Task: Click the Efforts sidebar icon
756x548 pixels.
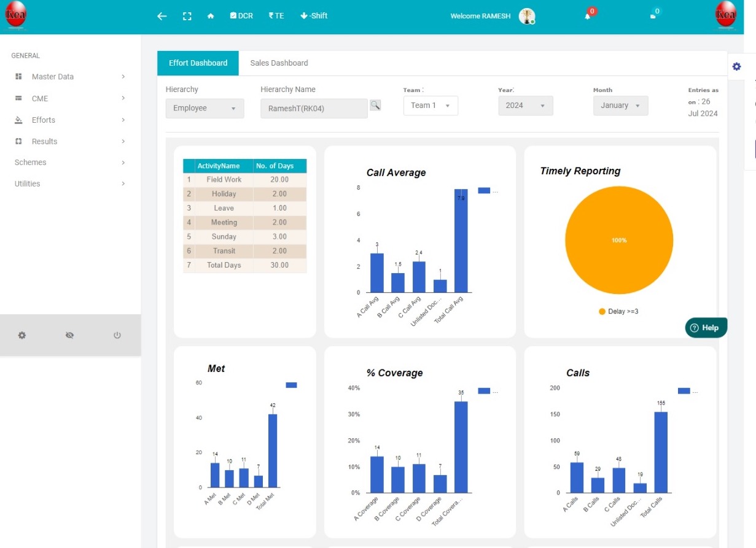Action: [19, 120]
